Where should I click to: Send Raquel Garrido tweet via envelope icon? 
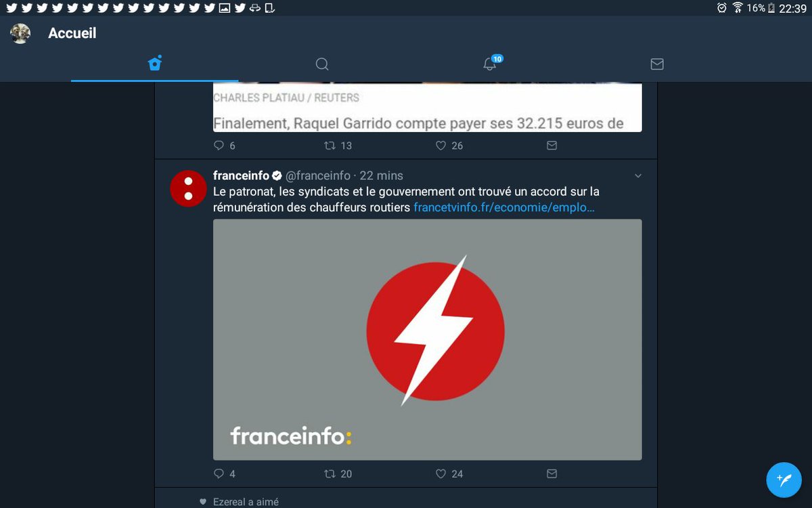coord(551,145)
